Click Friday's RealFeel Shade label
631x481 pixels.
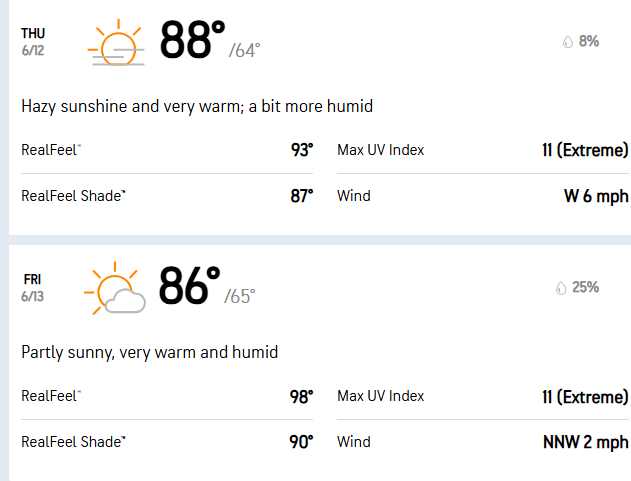[73, 442]
